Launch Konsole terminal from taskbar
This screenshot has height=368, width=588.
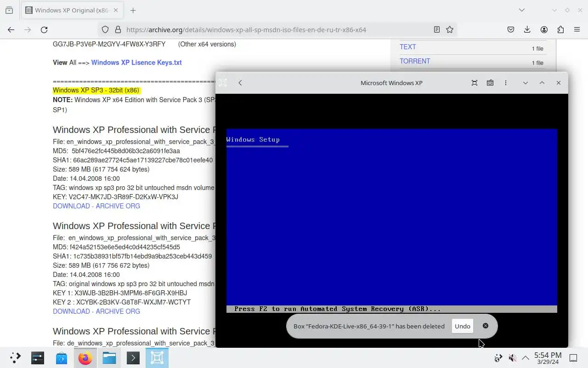coord(133,358)
